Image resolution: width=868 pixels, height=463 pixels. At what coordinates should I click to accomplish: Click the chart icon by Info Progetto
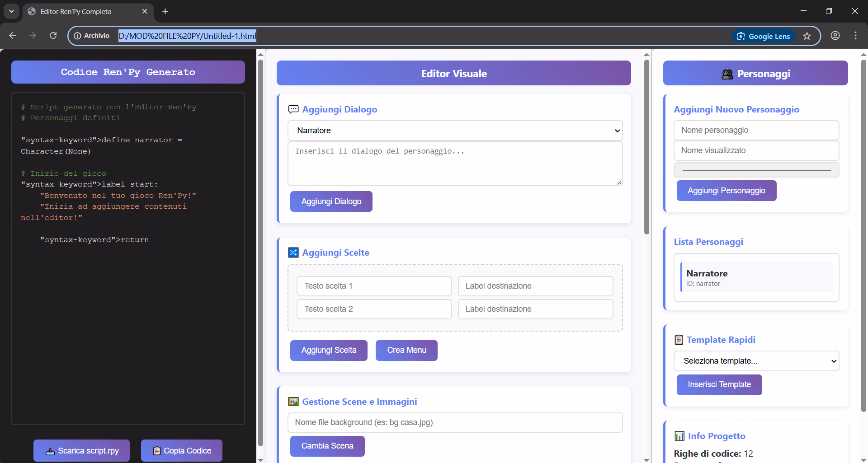679,436
